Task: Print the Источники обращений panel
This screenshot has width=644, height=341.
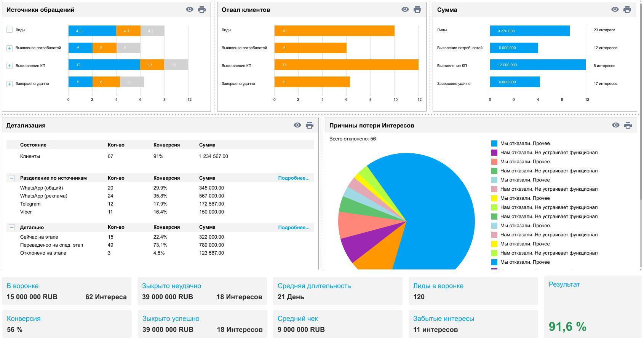Action: 202,10
